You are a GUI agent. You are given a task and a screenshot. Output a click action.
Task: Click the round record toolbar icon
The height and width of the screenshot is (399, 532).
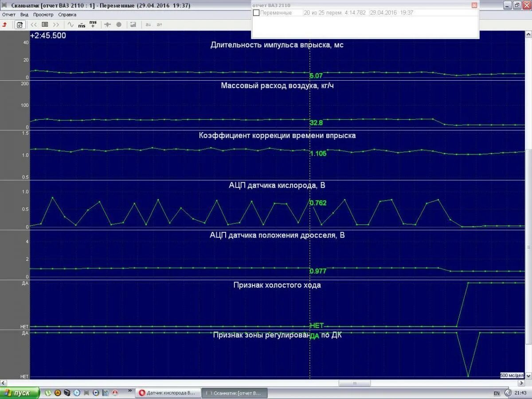point(118,24)
